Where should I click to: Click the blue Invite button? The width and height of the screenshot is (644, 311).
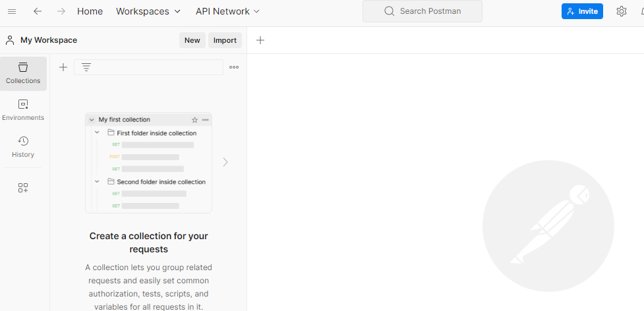click(583, 11)
